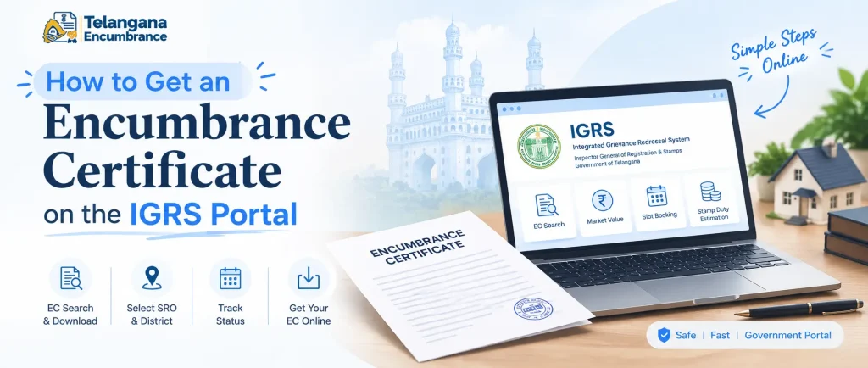Screen dimensions: 868x368
Task: Click the 'Get Your EC Online' label
Action: (309, 315)
